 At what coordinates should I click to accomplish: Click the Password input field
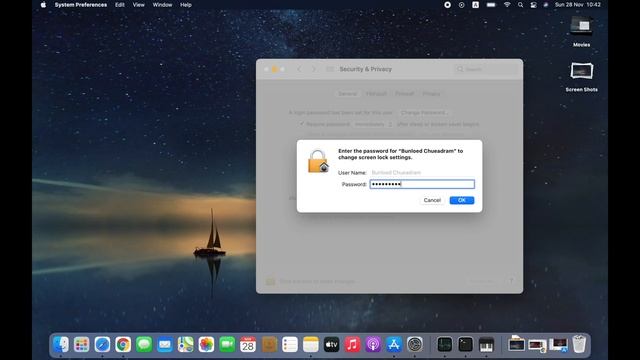422,184
